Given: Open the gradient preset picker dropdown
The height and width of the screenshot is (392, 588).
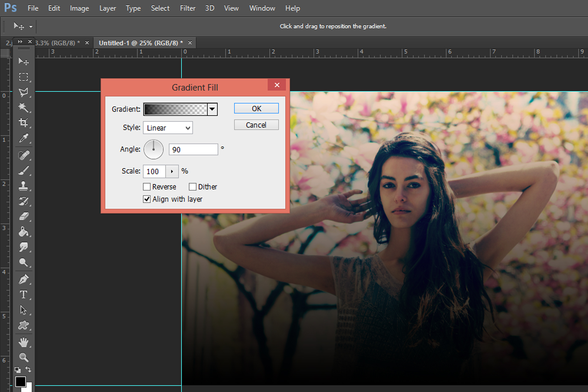Looking at the screenshot, I should 213,109.
